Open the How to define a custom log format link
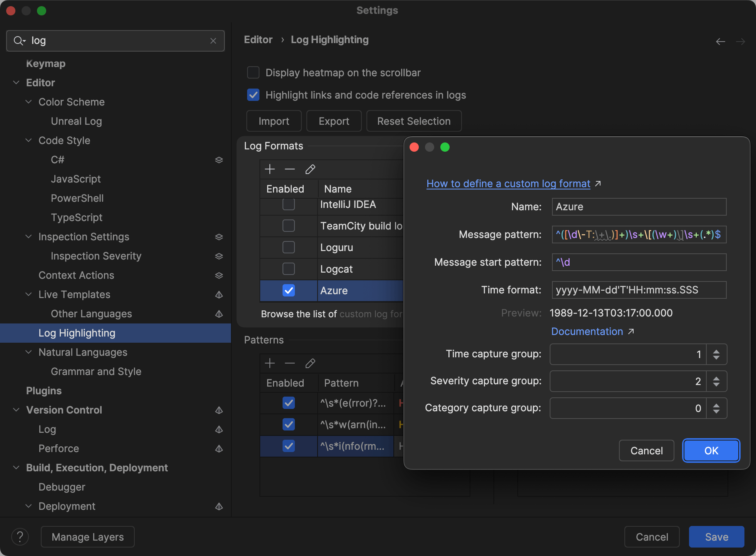Image resolution: width=756 pixels, height=556 pixels. coord(508,184)
